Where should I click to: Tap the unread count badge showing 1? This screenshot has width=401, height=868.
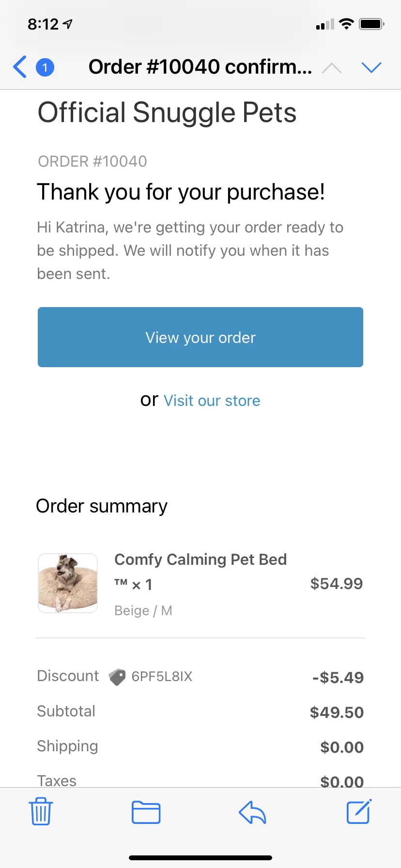(45, 67)
